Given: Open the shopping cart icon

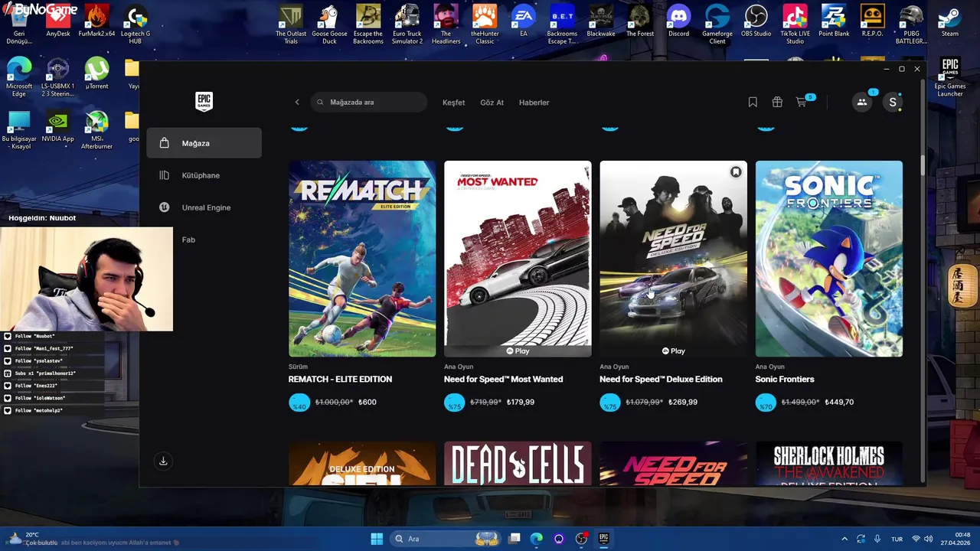Looking at the screenshot, I should click(802, 102).
